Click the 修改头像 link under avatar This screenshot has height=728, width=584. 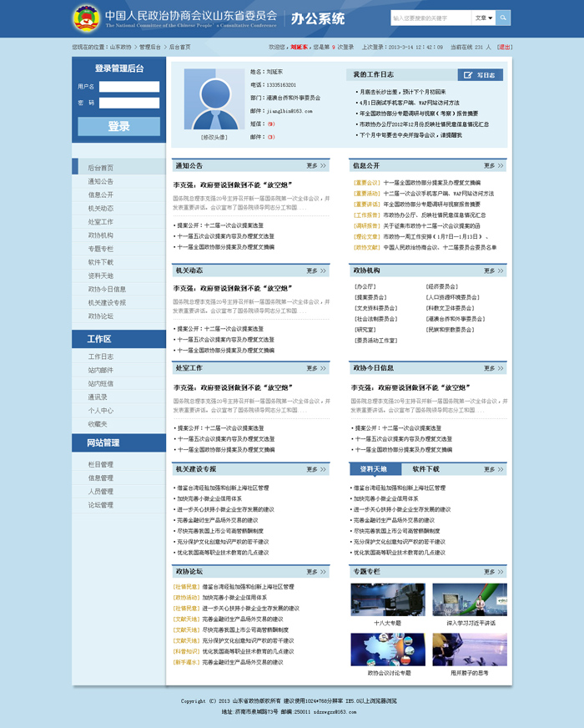[x=214, y=137]
